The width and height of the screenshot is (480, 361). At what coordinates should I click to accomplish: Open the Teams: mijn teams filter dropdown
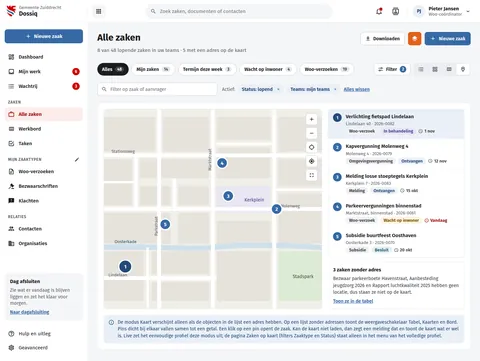[313, 89]
